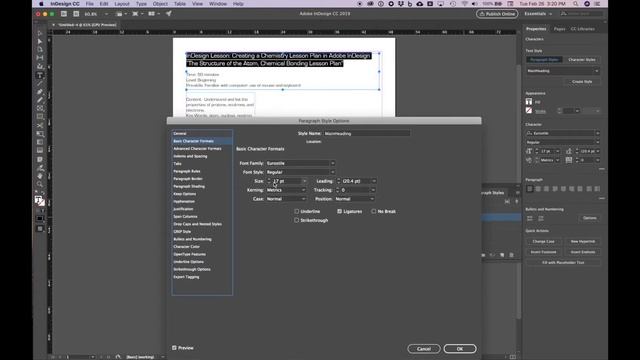Click the Stroke swatch in Appearance section

[529, 111]
